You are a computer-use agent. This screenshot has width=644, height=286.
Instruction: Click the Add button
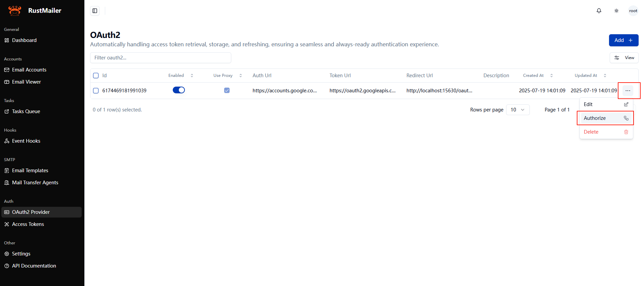click(x=623, y=40)
